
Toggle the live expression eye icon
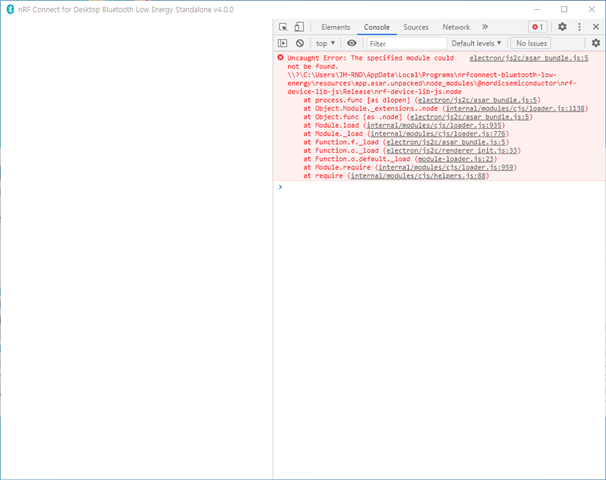click(351, 44)
